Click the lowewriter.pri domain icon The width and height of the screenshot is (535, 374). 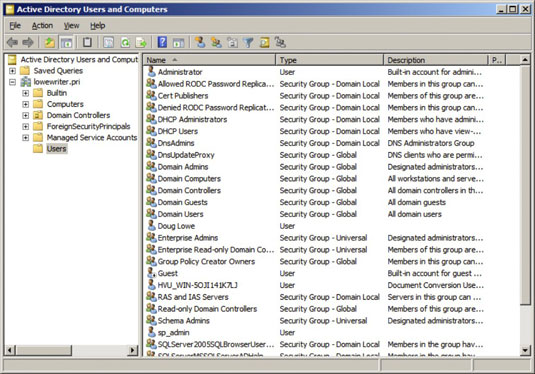(x=26, y=82)
